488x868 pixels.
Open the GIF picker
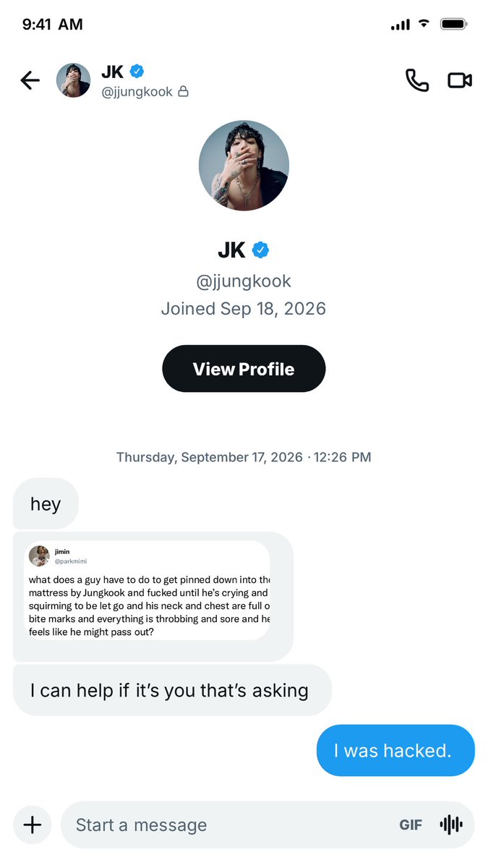(x=411, y=825)
